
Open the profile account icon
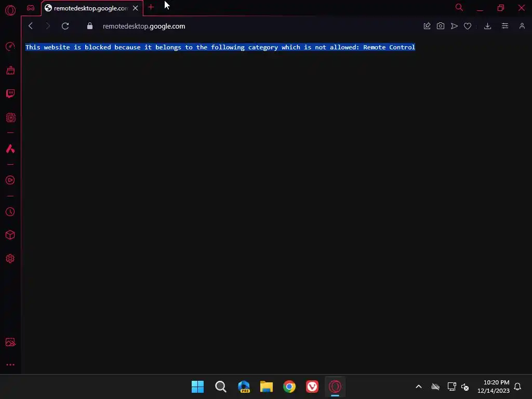click(522, 26)
